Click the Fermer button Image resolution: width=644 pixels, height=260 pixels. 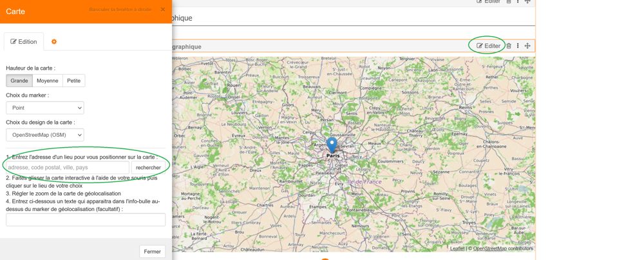[x=153, y=252]
